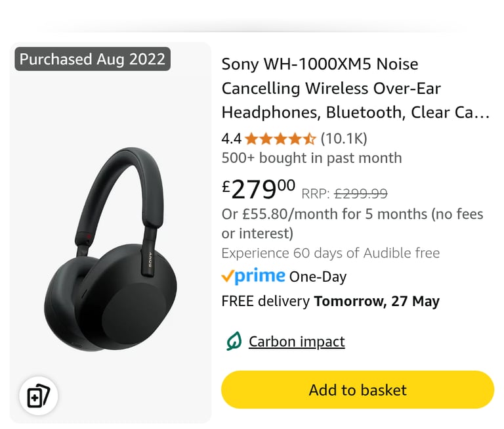Open the Sony WH-1000XM5 product title

click(355, 88)
